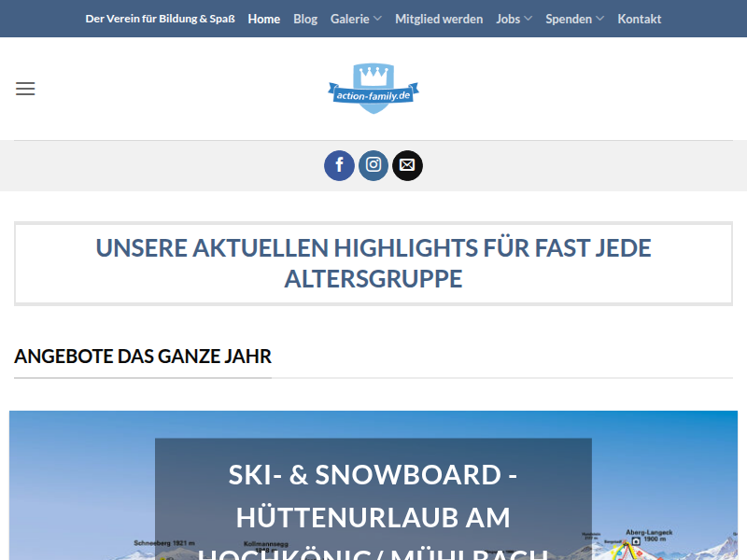The image size is (747, 560).
Task: Select the Angebote das ganze Jahr heading
Action: (x=143, y=357)
